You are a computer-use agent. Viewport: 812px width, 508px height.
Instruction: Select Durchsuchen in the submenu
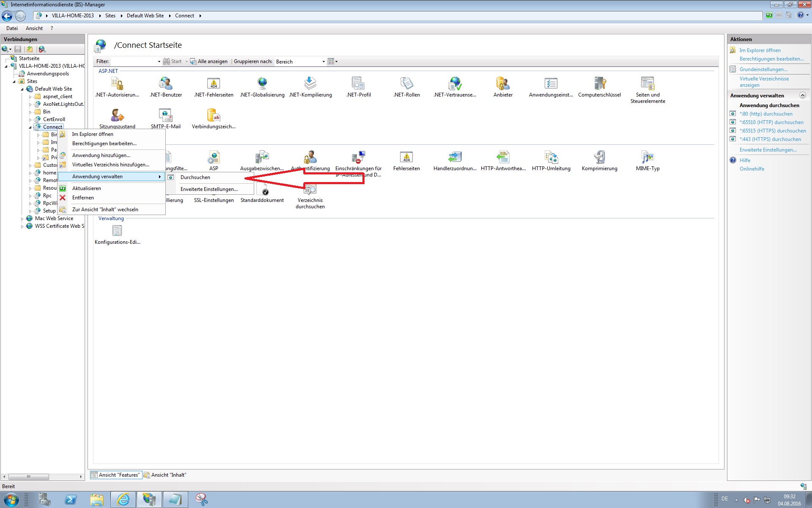tap(195, 177)
